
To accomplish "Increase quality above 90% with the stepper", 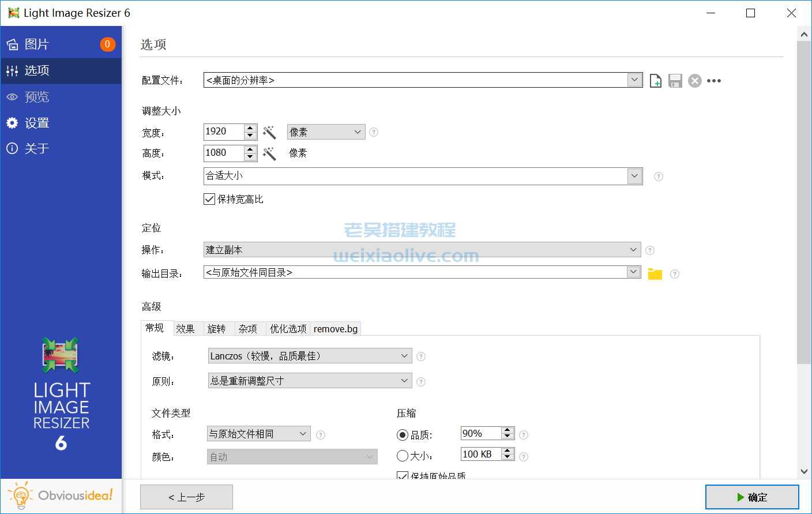I will pyautogui.click(x=506, y=430).
